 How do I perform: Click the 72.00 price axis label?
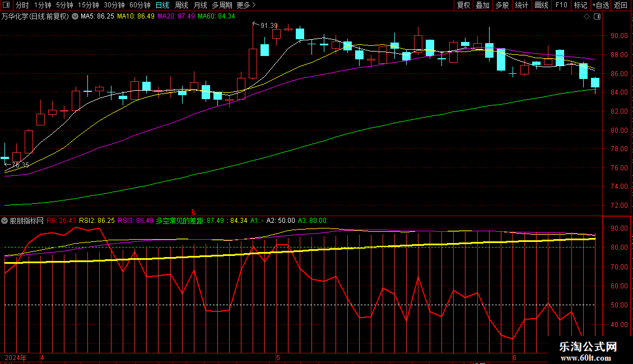[619, 206]
